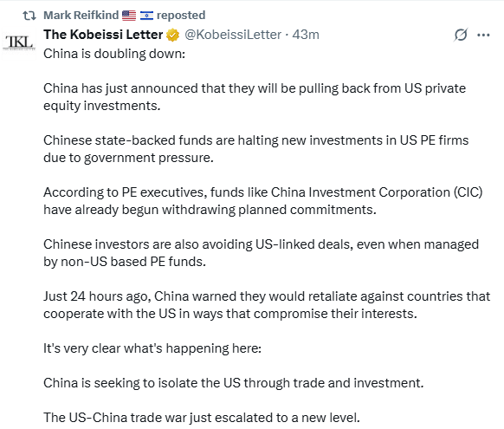The width and height of the screenshot is (504, 429).
Task: Open the post via 43m timestamp
Action: (x=306, y=35)
